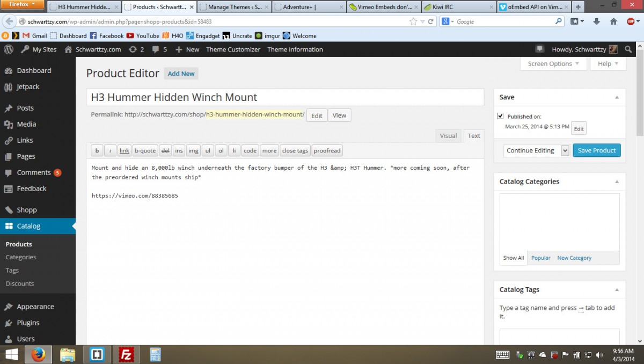Select Discounts under Catalog

click(20, 283)
